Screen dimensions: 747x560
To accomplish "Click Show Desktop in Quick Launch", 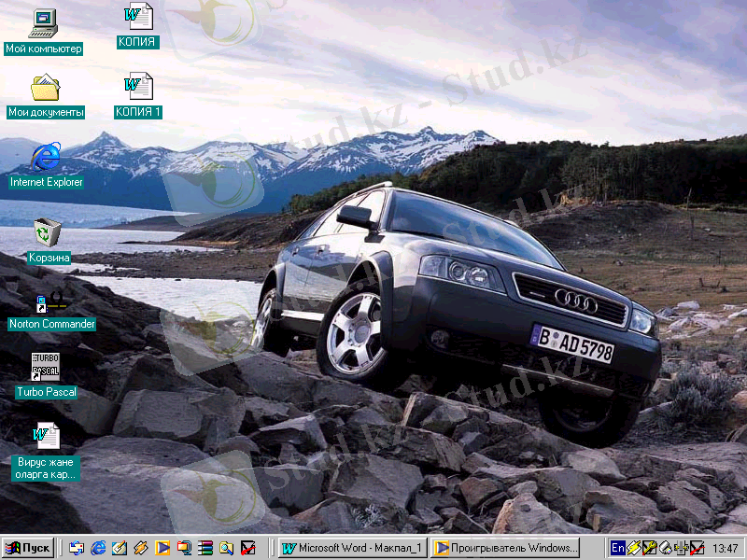I will (x=77, y=548).
